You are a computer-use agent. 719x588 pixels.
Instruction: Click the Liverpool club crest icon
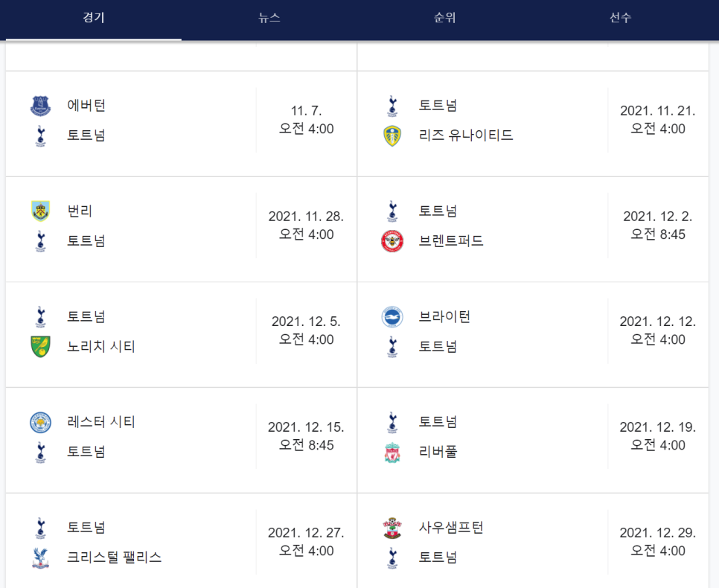tap(391, 452)
